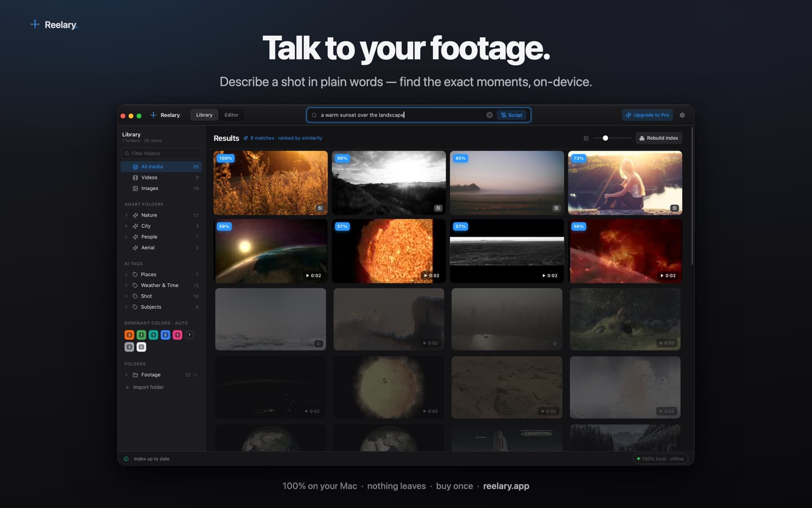This screenshot has width=812, height=508.
Task: Switch to the Library tab
Action: click(204, 115)
